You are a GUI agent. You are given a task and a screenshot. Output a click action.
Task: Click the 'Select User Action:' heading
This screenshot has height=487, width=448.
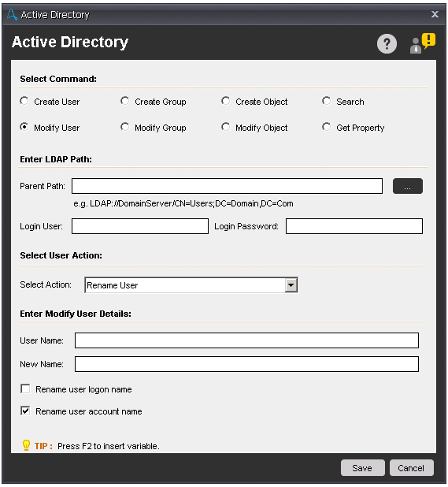61,255
